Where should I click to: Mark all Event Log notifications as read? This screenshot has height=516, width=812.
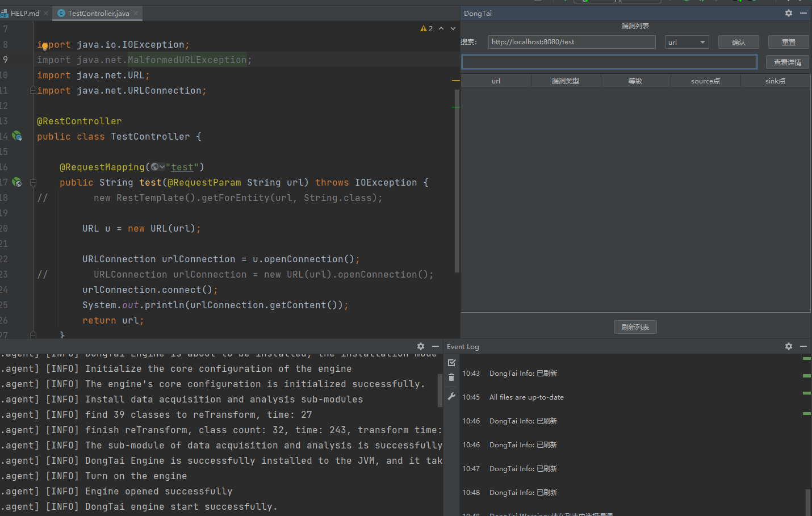coord(451,363)
